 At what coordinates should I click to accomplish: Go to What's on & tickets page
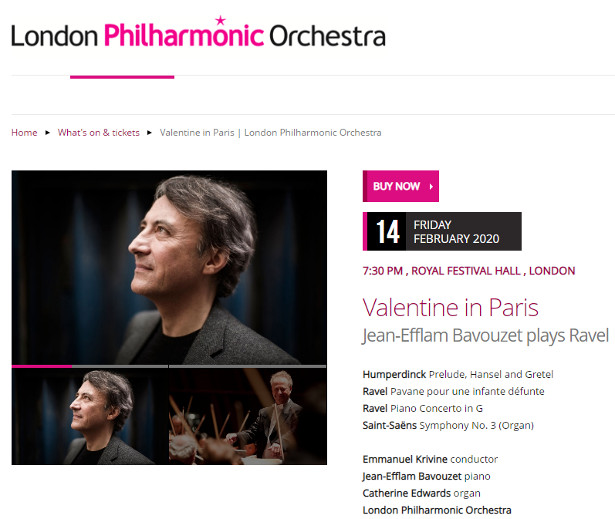point(98,133)
